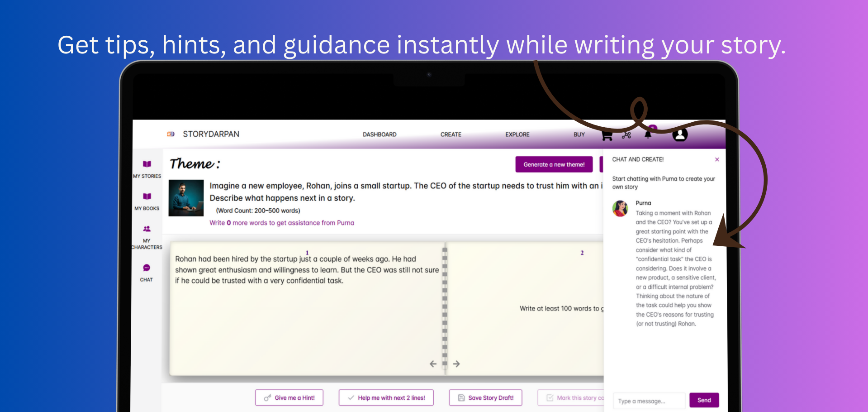Click the theme thumbnail image of Rohan
The width and height of the screenshot is (868, 412).
186,198
